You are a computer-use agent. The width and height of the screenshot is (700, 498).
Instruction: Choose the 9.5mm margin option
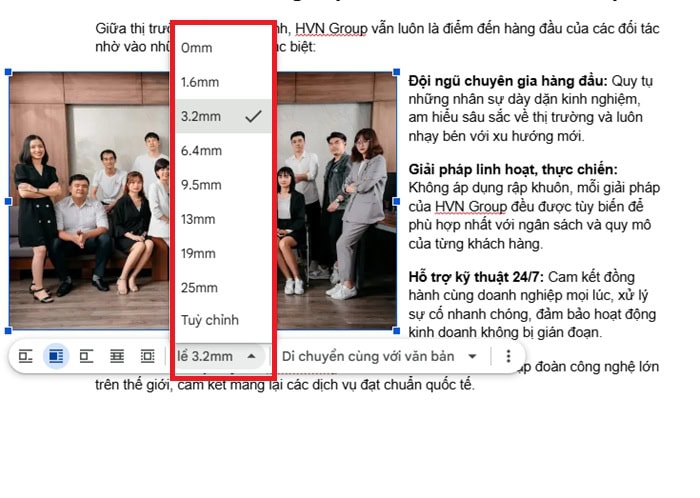[x=223, y=185]
